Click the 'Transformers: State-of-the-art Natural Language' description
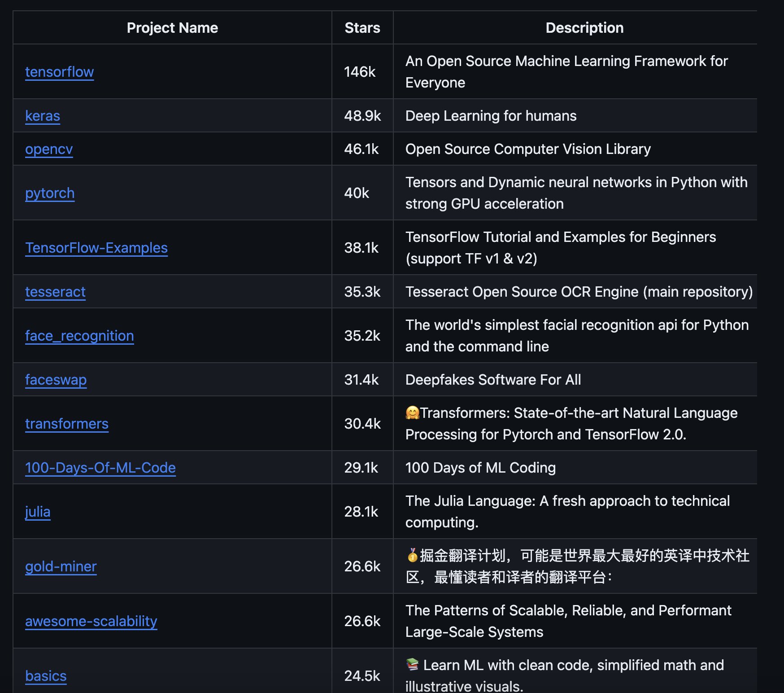This screenshot has width=784, height=693. [571, 424]
